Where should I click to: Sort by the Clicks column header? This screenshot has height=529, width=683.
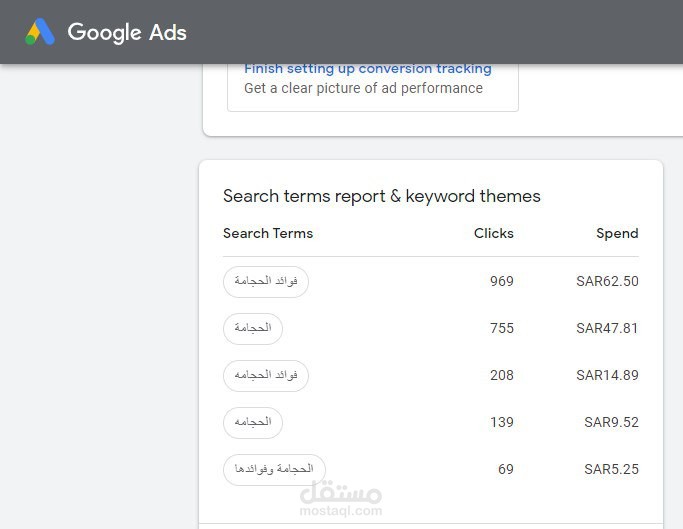pos(493,233)
